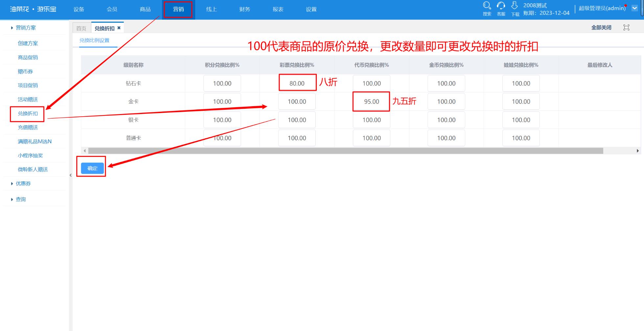Click 确定 confirm button
The width and height of the screenshot is (644, 331).
(92, 168)
